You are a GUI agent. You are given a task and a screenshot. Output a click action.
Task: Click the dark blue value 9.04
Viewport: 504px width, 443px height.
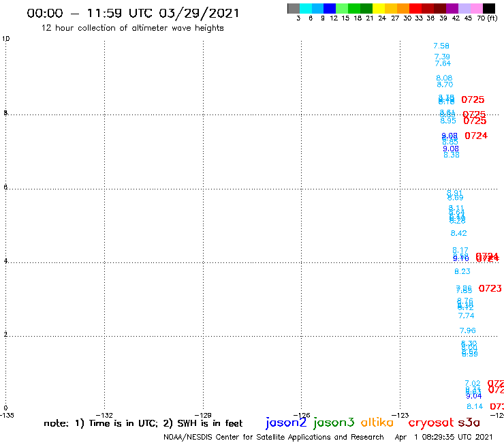[x=474, y=396]
